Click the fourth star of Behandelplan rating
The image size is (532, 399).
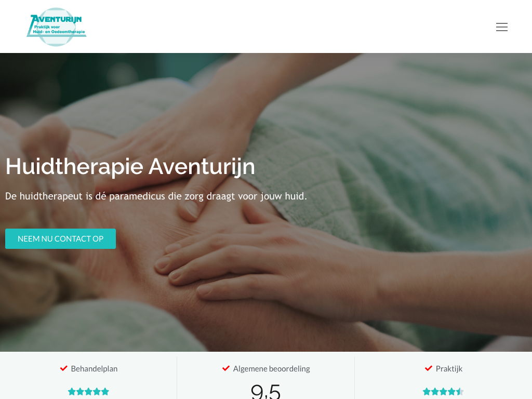click(x=97, y=392)
